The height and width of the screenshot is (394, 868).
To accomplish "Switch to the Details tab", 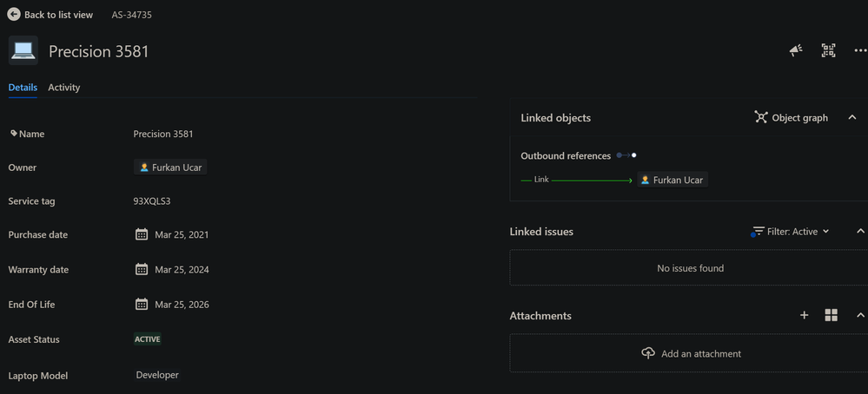I will [x=23, y=88].
